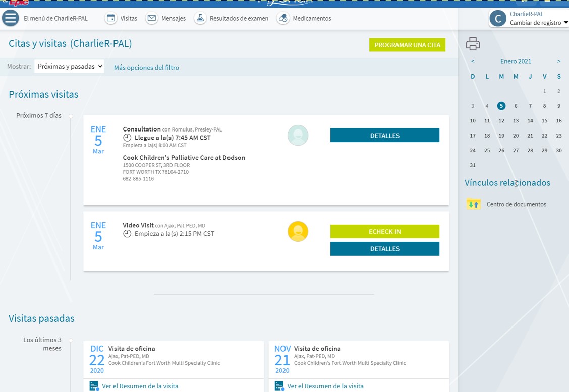569x392 pixels.
Task: Select January 12 in the calendar
Action: [501, 121]
